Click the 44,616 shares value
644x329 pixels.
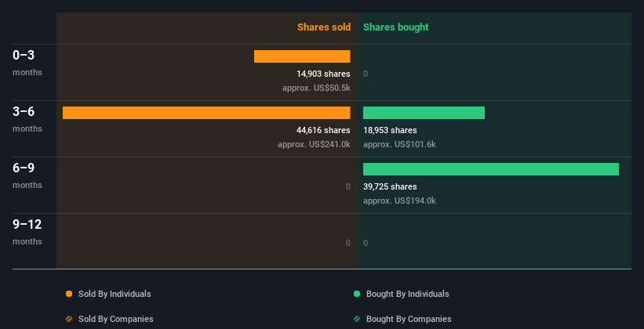323,130
